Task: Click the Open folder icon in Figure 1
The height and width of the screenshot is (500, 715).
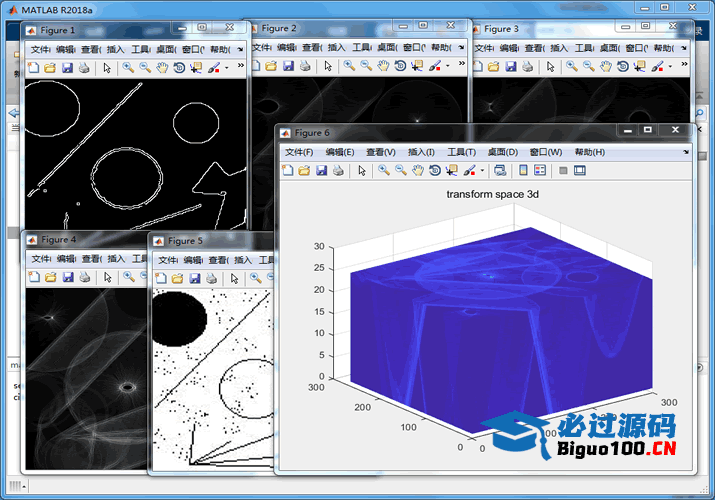Action: point(49,68)
